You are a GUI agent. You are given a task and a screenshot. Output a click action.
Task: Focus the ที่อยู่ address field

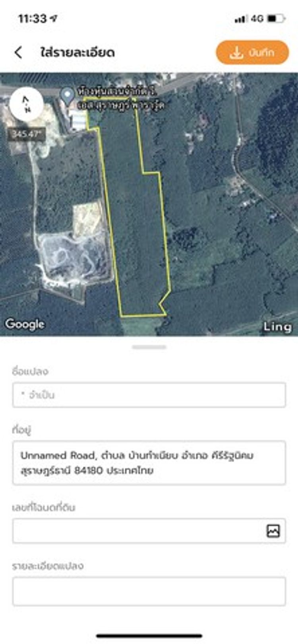click(x=149, y=463)
